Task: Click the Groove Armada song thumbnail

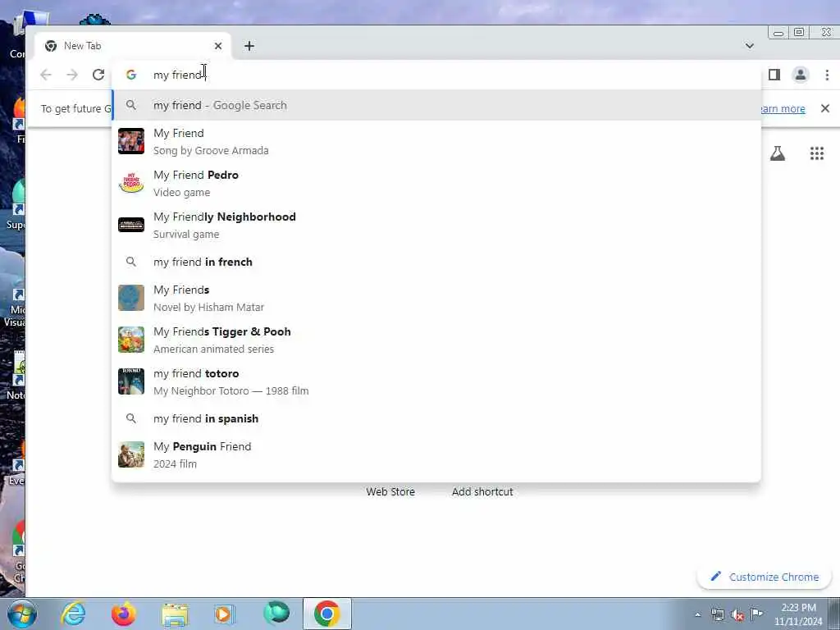Action: point(131,141)
